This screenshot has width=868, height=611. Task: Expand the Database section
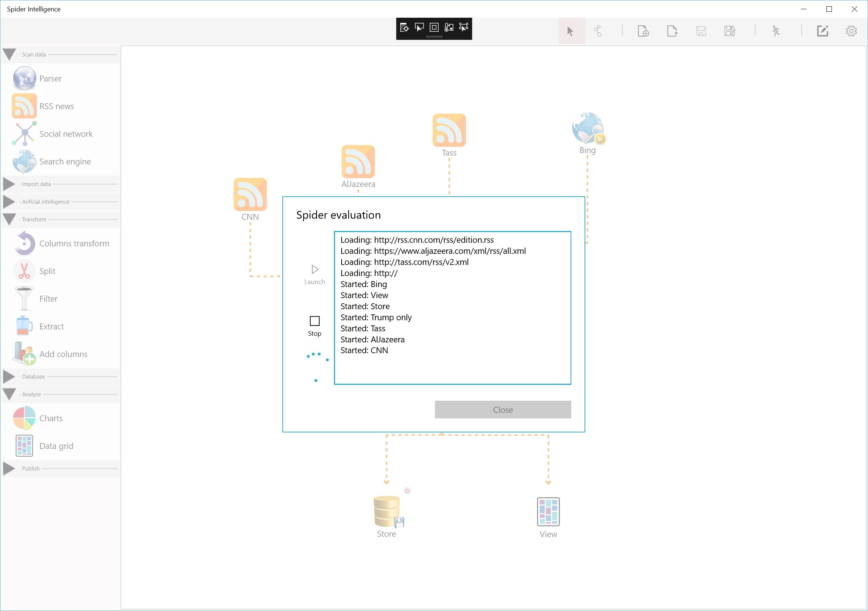(x=9, y=376)
